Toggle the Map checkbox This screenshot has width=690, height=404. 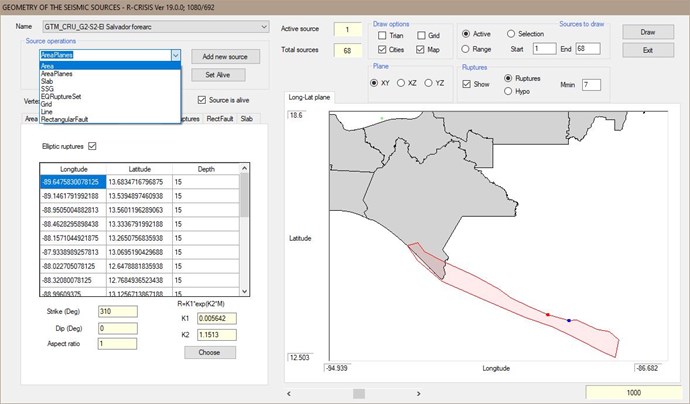coord(420,50)
